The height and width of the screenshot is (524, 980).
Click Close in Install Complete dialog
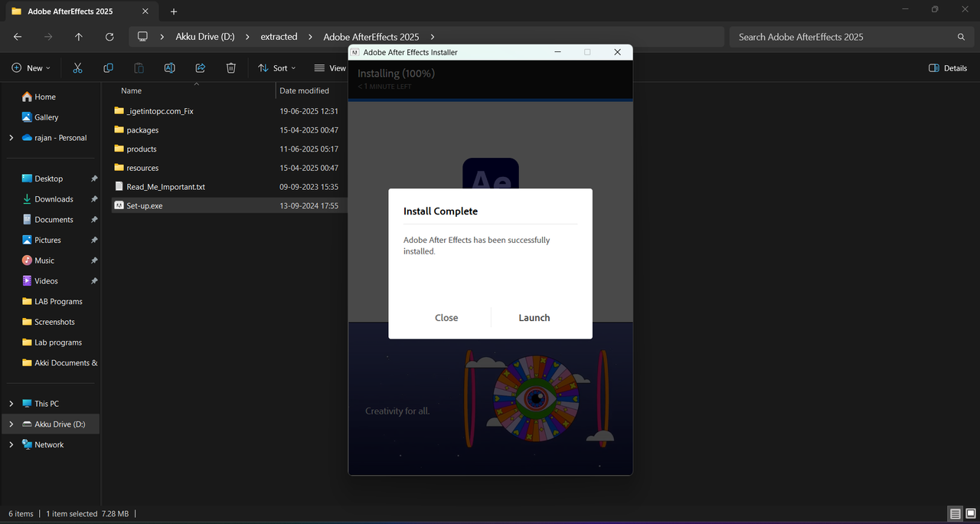[446, 317]
